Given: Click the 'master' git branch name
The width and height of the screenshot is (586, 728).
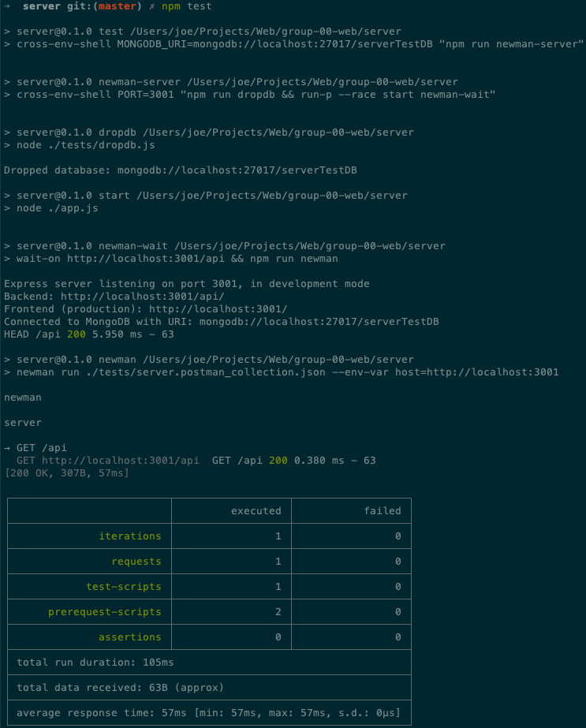Looking at the screenshot, I should 117,6.
